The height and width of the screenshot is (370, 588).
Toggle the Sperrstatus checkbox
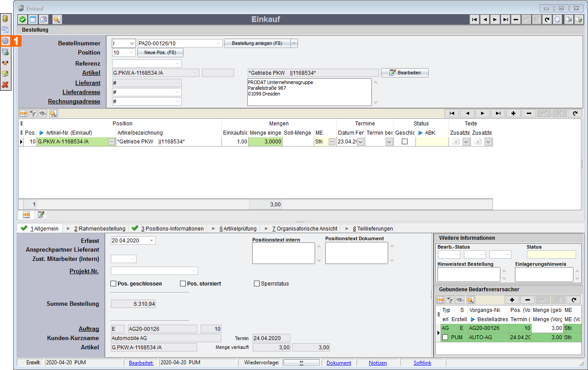257,284
